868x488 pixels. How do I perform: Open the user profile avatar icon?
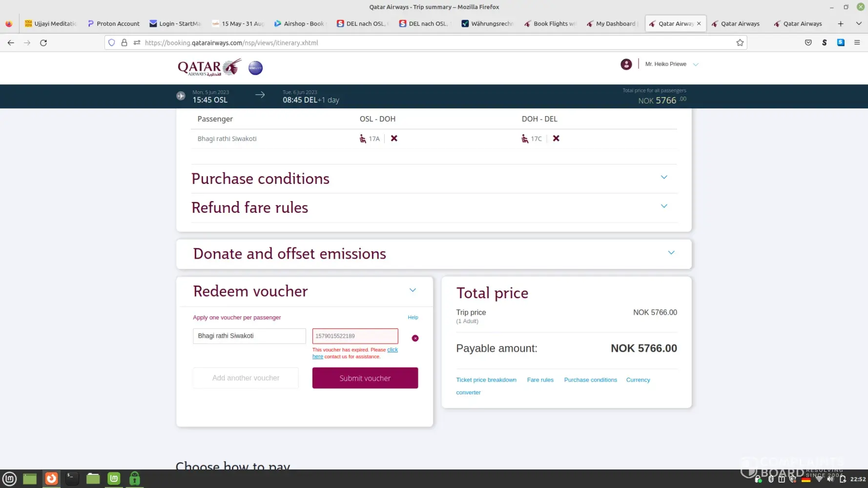click(x=626, y=64)
